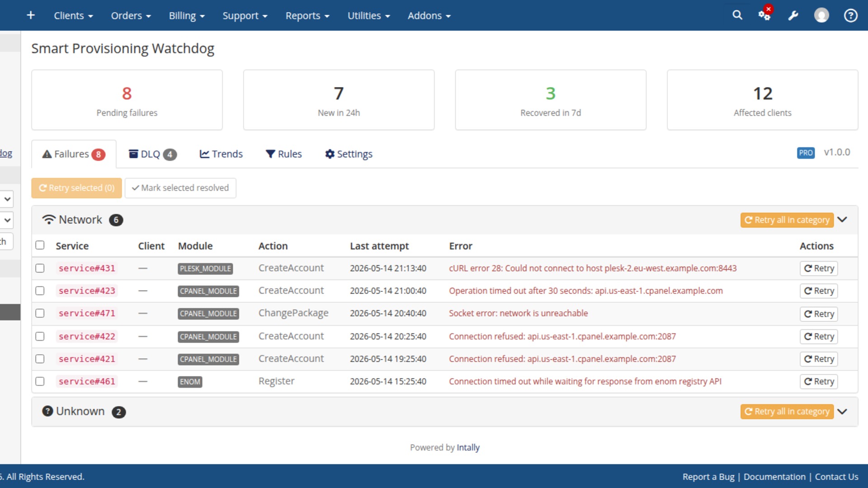Click the DLQ count badge 4

170,155
